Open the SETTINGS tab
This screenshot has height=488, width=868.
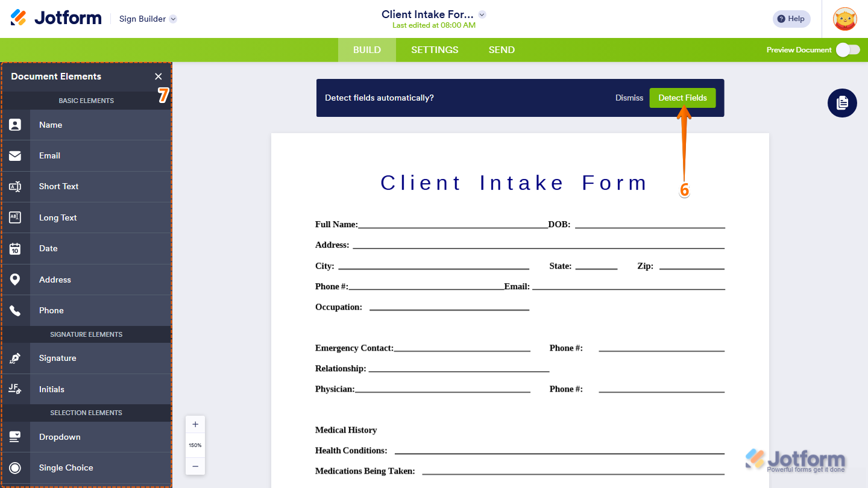coord(435,50)
